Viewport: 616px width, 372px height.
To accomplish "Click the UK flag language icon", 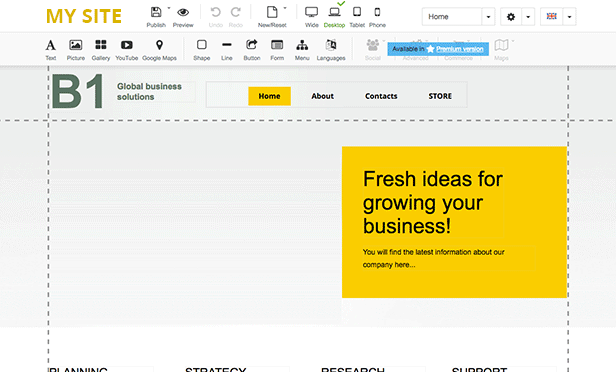I will coord(551,16).
